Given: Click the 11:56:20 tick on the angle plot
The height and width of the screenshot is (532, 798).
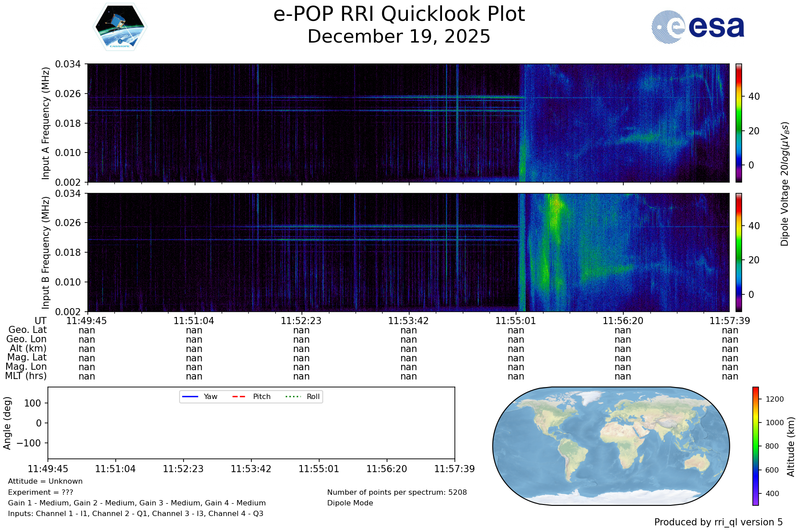Looking at the screenshot, I should click(387, 469).
